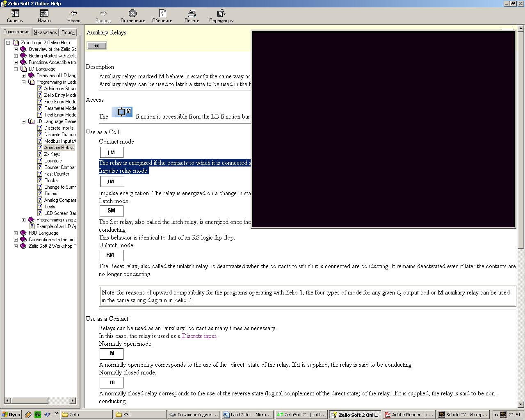Screen dimensions: 525x420
Task: Open the LCD Screen Backlighting topic
Action: (x=60, y=213)
